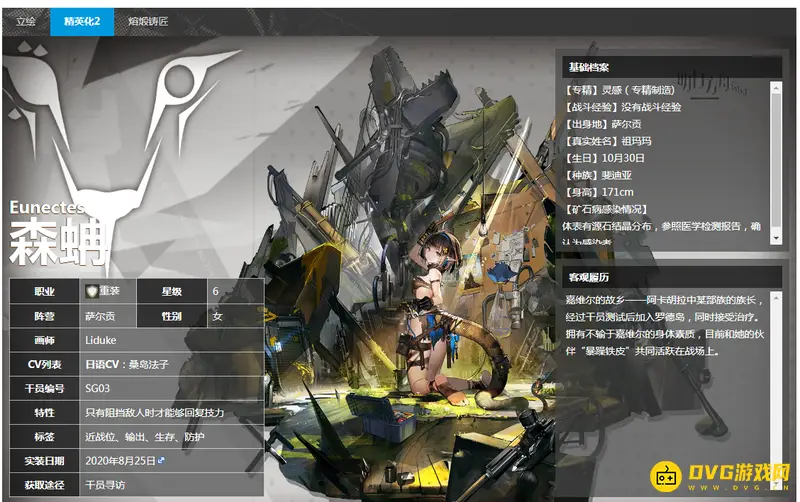This screenshot has height=502, width=800.
Task: Click the tags 近战位、输出、生存、防护
Action: click(x=144, y=437)
